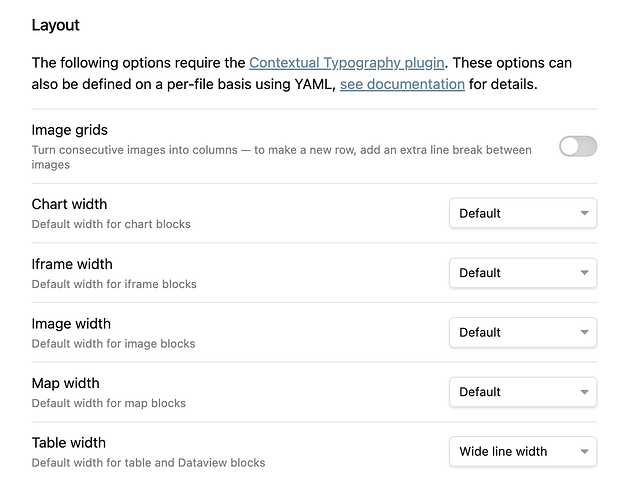This screenshot has height=500, width=622.
Task: Open the Chart width dropdown
Action: pos(522,213)
